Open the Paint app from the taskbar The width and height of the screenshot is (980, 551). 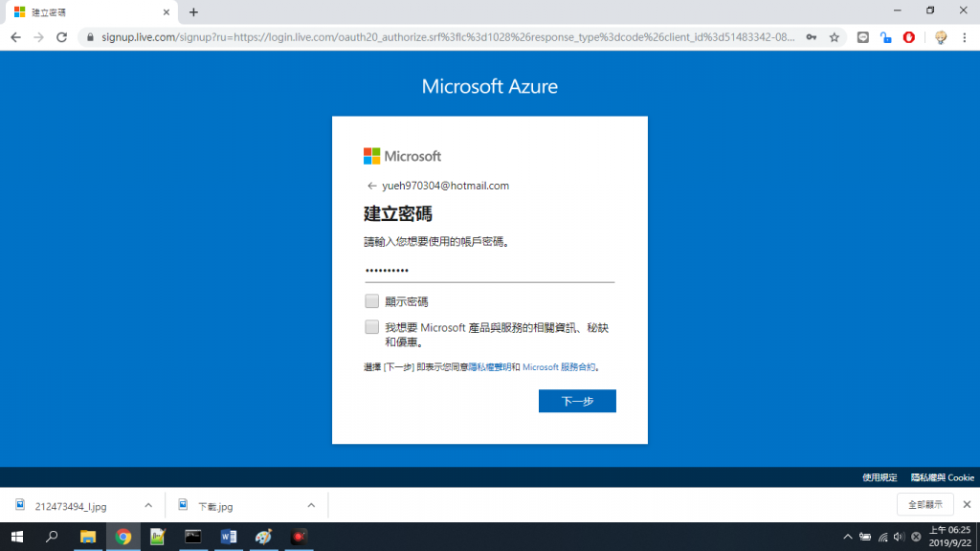(x=263, y=537)
